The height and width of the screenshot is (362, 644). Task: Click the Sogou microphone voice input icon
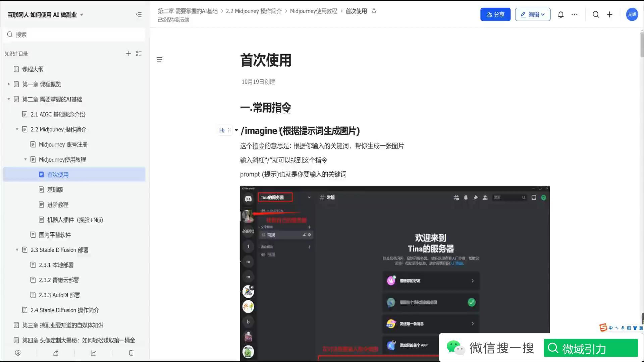(623, 328)
